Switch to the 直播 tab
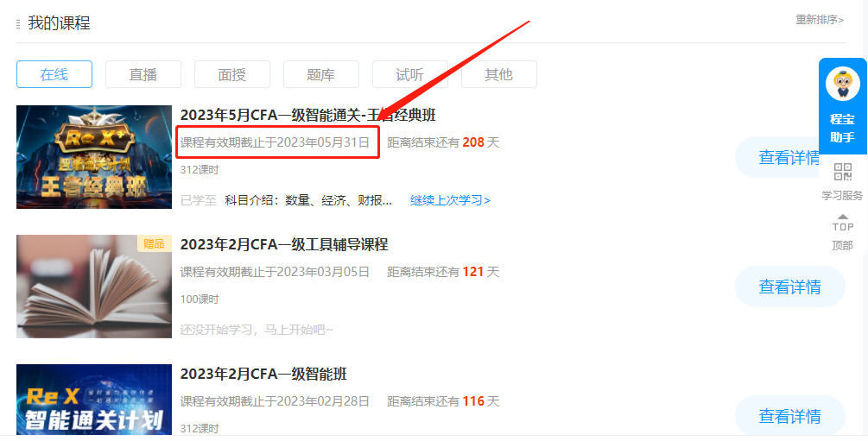The image size is (868, 441). pos(143,75)
